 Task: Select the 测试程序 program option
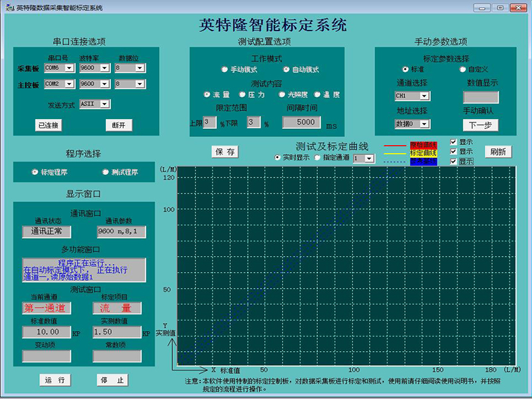(106, 172)
